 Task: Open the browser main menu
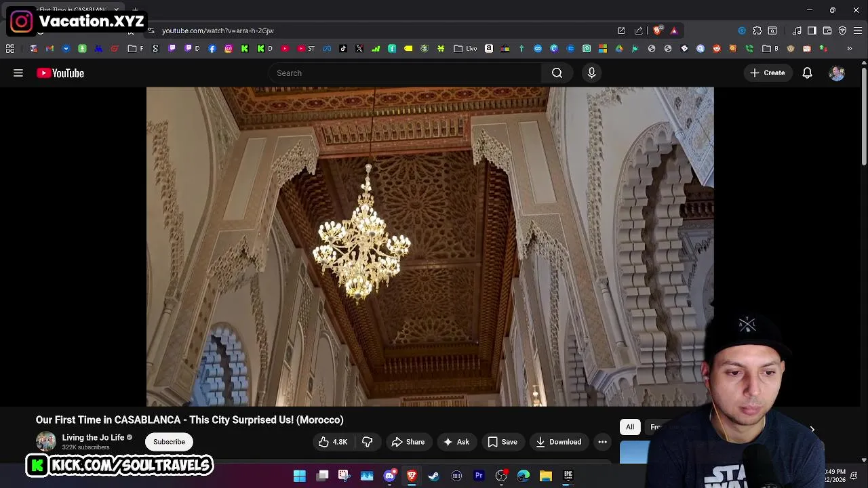pyautogui.click(x=858, y=30)
